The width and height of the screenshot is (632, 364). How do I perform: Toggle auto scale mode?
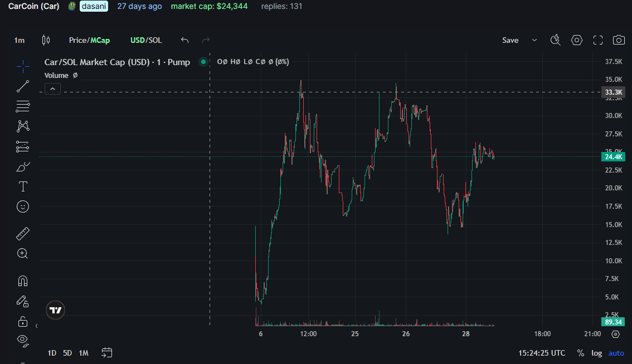[616, 353]
